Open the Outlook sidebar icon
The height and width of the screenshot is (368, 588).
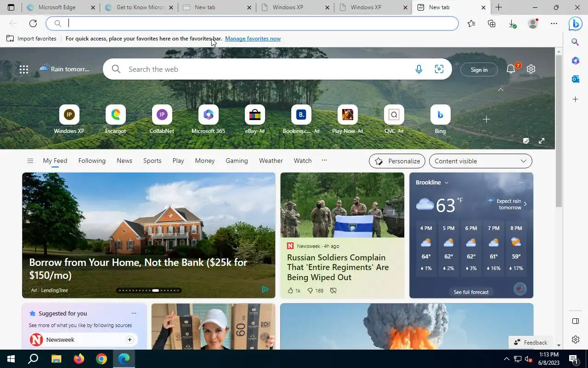tap(575, 79)
